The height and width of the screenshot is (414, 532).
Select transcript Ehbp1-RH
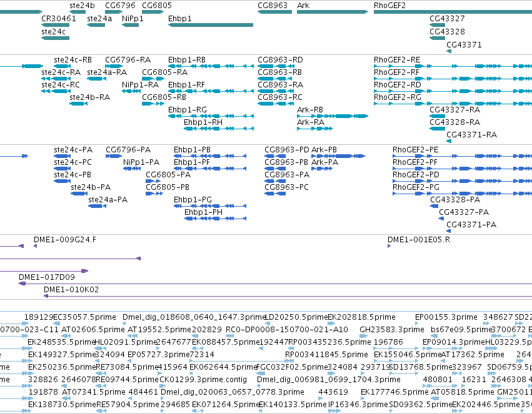[203, 122]
